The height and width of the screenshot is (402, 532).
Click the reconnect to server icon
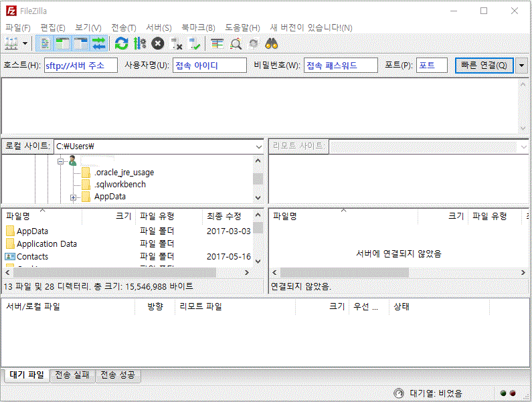pos(195,44)
